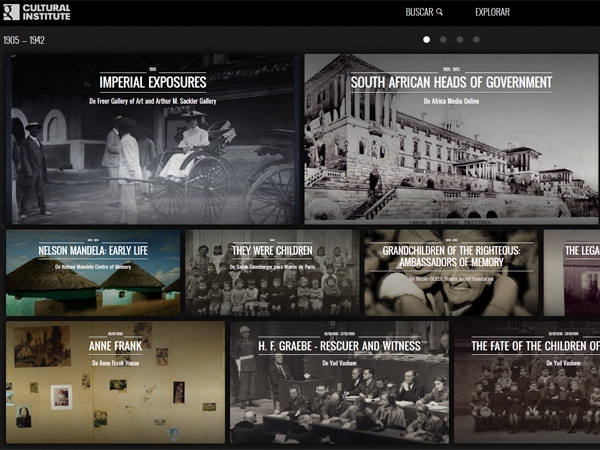Click the search magnifier icon beside BUSCAR

click(440, 13)
